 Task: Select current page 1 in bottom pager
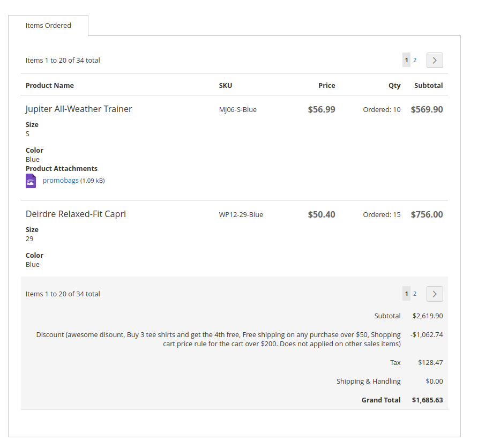406,294
